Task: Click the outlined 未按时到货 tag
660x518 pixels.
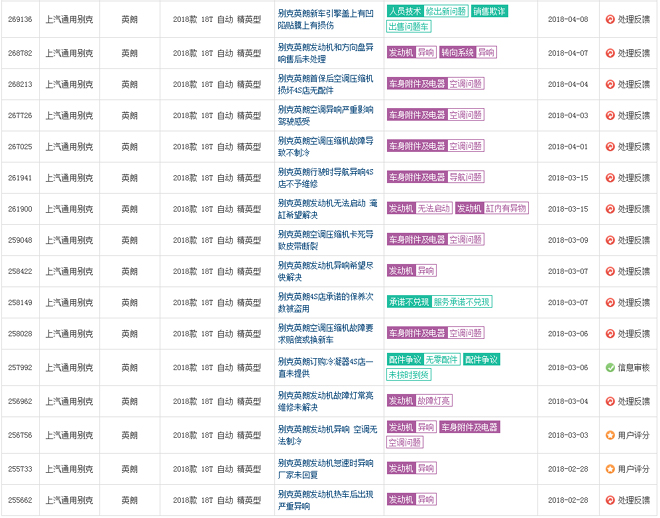Action: click(409, 375)
